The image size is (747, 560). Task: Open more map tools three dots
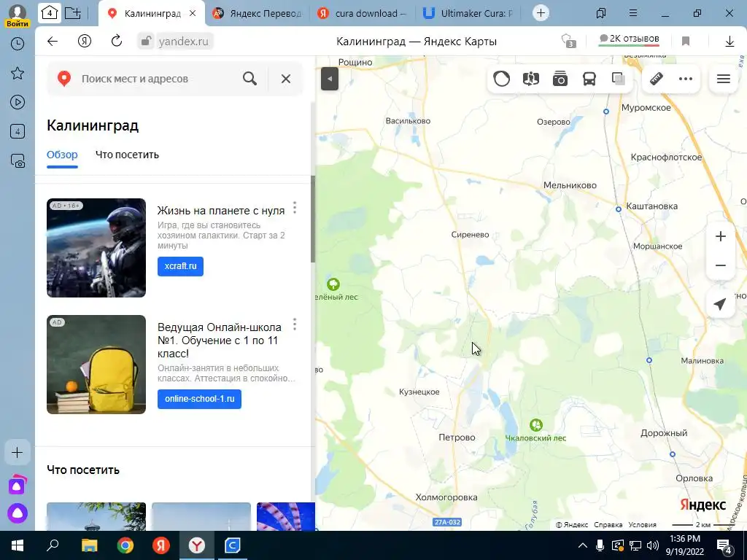click(x=686, y=79)
